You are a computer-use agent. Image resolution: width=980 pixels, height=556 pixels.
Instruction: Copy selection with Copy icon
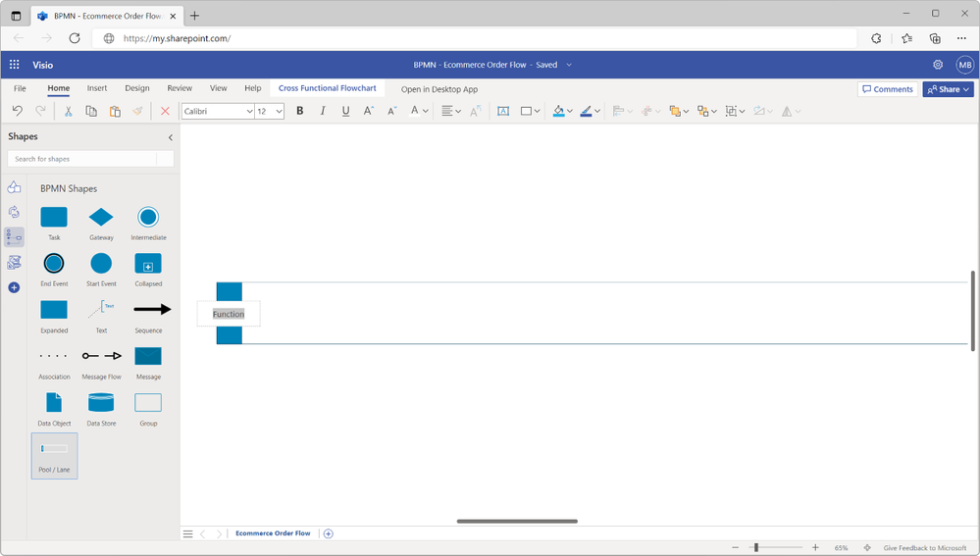pyautogui.click(x=91, y=111)
